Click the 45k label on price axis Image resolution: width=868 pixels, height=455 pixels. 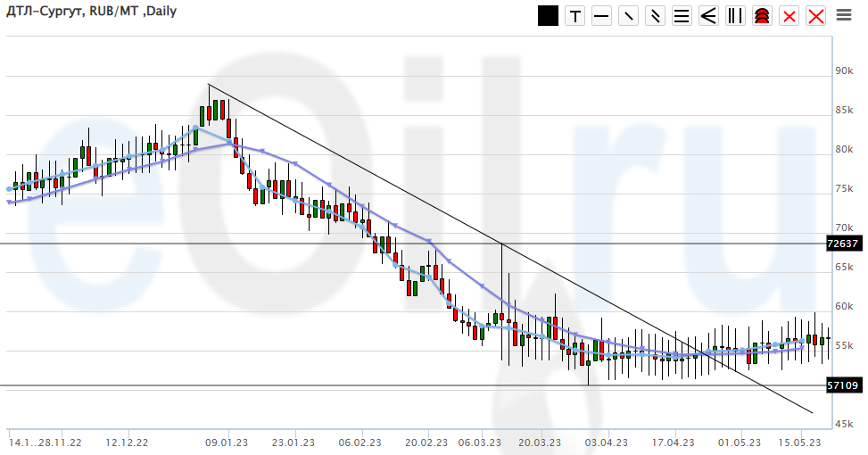[844, 424]
